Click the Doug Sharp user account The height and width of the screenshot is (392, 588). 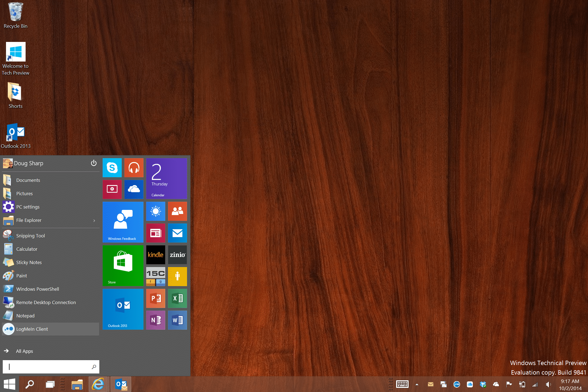tap(23, 163)
